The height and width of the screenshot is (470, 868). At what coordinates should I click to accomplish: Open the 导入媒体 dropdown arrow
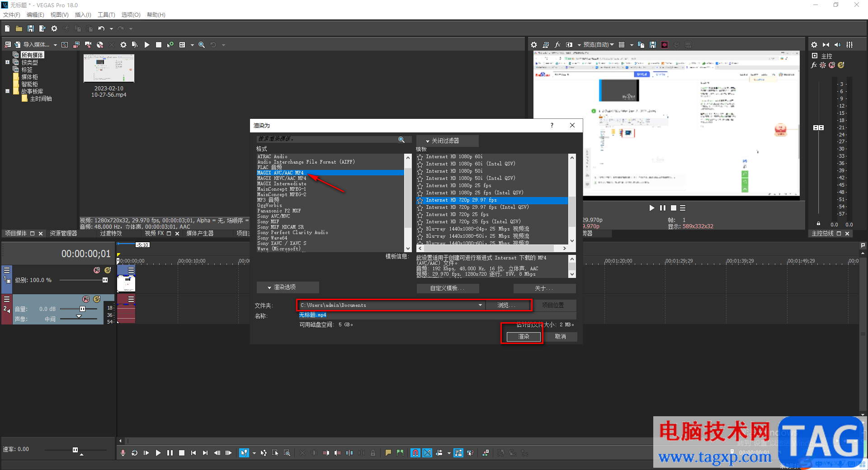55,45
